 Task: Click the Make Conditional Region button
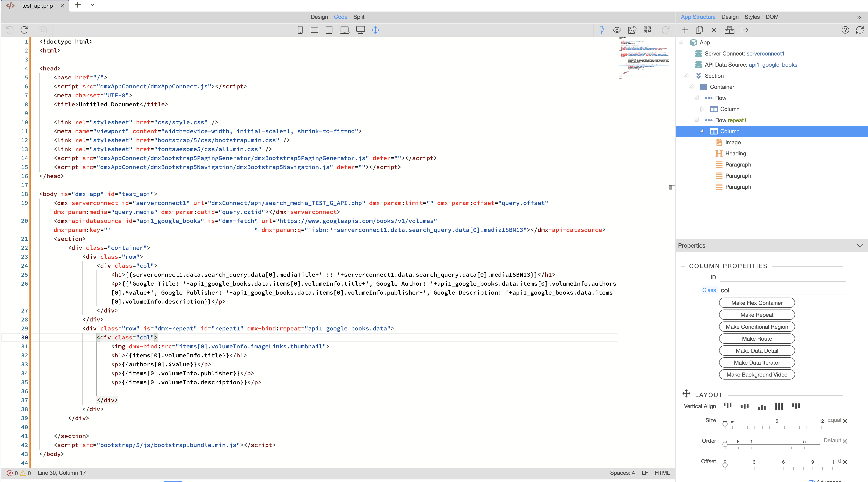[x=757, y=327]
